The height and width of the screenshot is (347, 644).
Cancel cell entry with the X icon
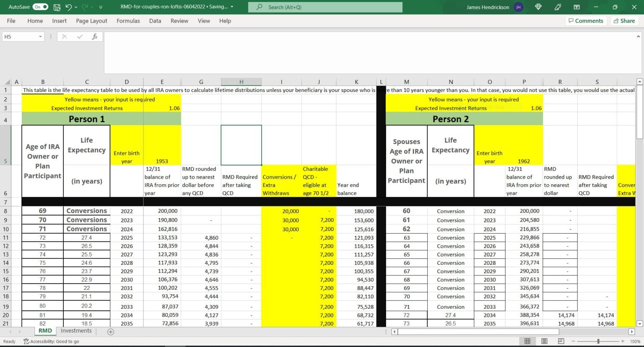click(64, 36)
